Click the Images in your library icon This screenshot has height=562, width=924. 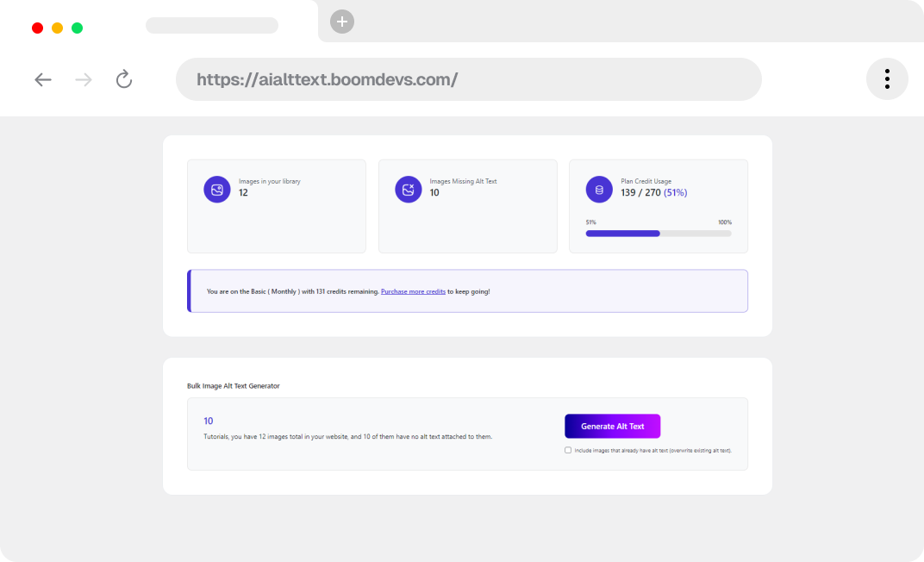point(217,190)
